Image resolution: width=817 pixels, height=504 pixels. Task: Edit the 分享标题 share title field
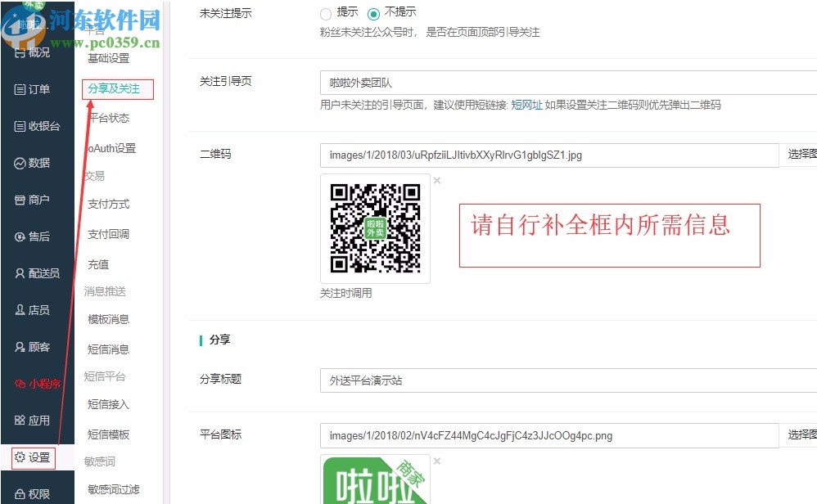tap(491, 380)
